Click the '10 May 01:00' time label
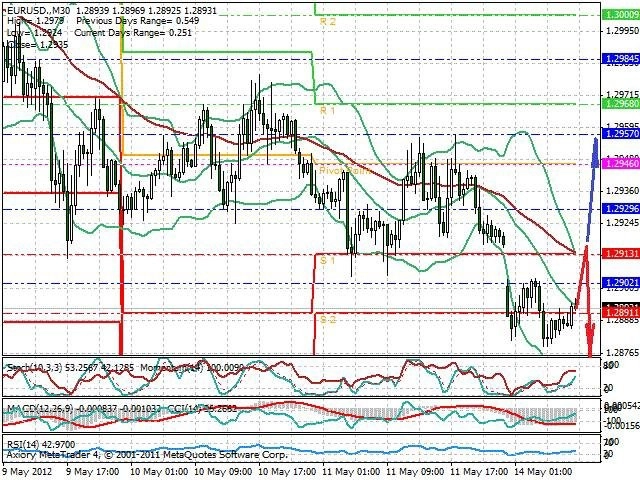The height and width of the screenshot is (480, 640). [x=159, y=471]
